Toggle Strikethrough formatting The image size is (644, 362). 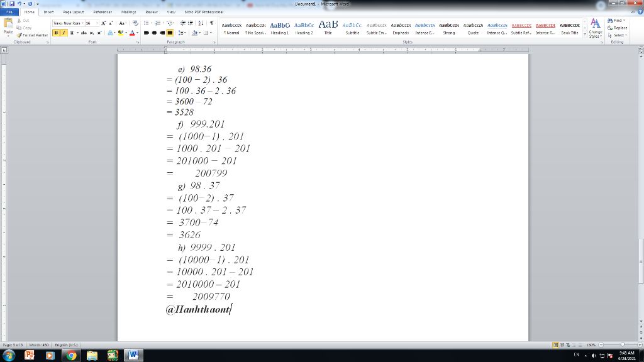click(x=84, y=33)
